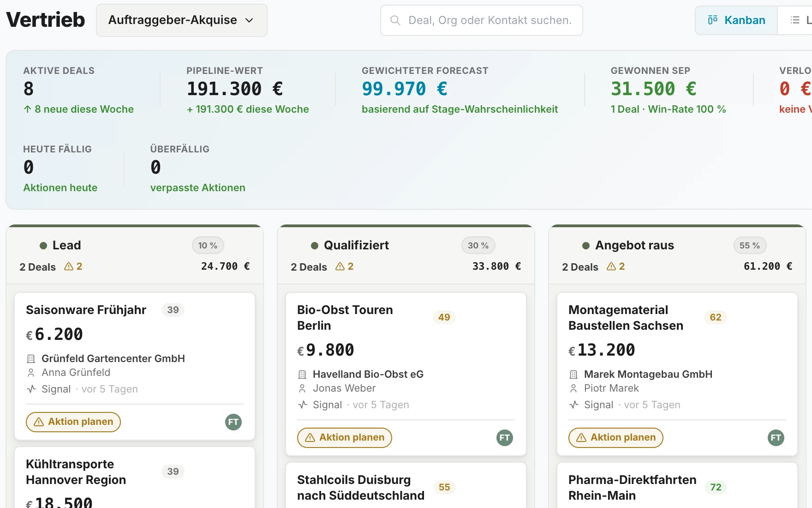Screen dimensions: 812x508
Task: Click score badge 55 on Stahlcoils Duisburg
Action: [444, 487]
